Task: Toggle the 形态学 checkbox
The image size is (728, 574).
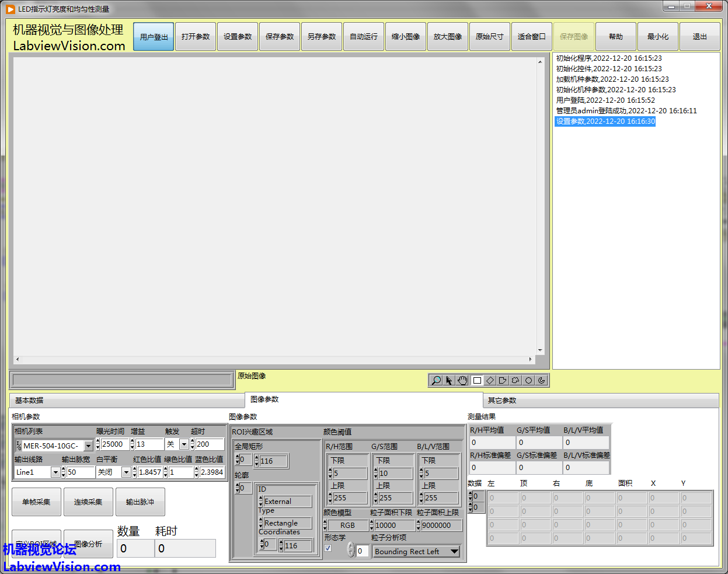Action: pos(328,548)
